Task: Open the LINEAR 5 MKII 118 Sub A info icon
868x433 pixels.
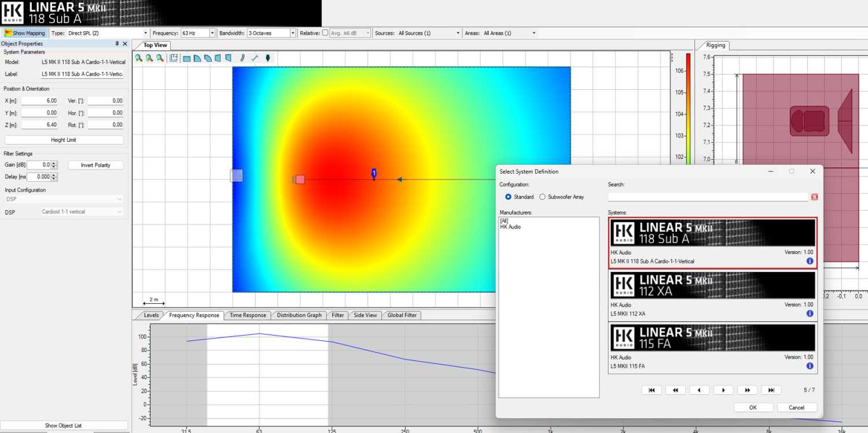Action: tap(810, 261)
